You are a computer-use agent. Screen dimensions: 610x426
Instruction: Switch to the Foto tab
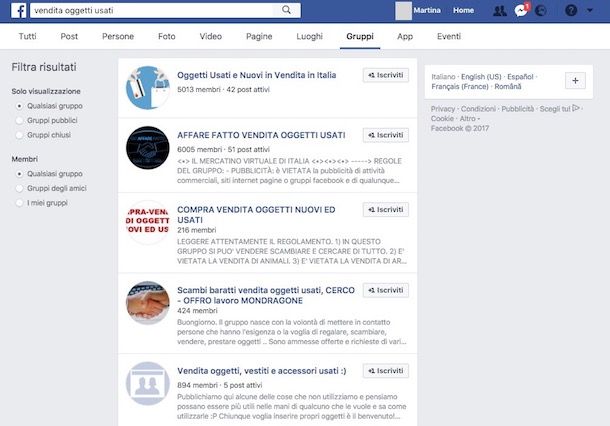coord(167,36)
